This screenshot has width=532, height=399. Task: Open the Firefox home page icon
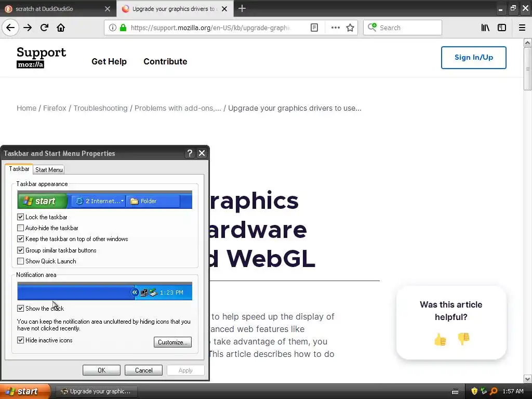click(61, 28)
